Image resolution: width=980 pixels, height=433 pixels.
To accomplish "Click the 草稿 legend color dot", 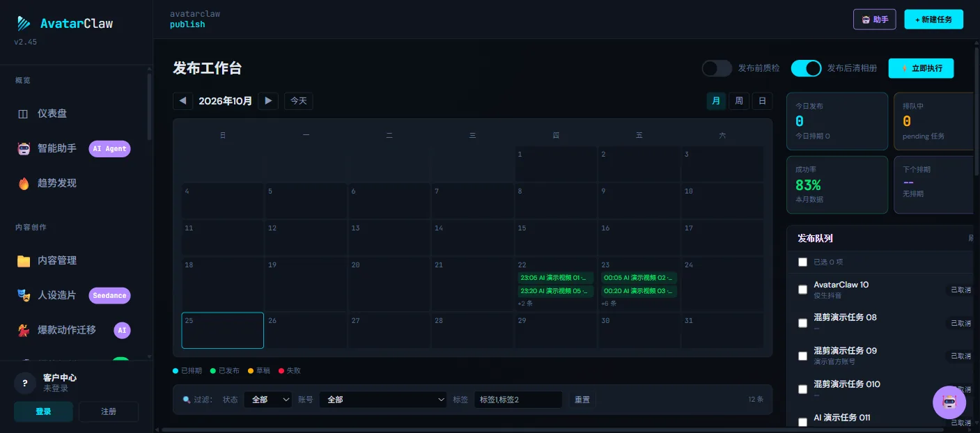I will 251,371.
